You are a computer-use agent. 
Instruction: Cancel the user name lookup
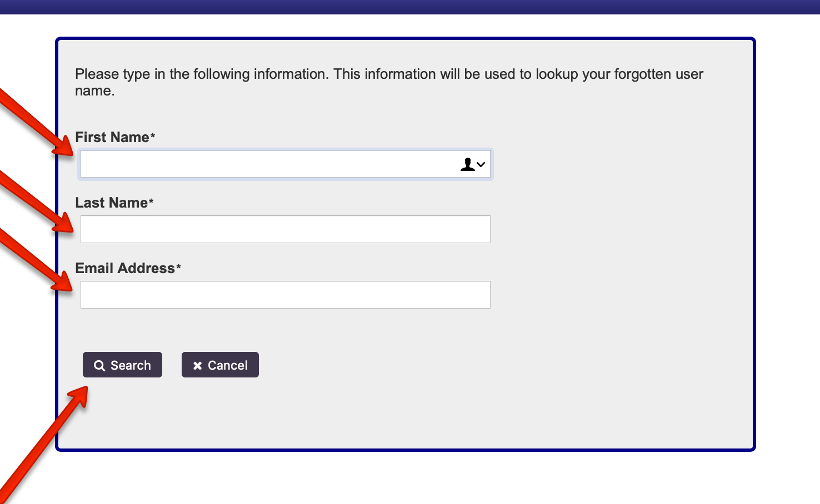(x=220, y=365)
